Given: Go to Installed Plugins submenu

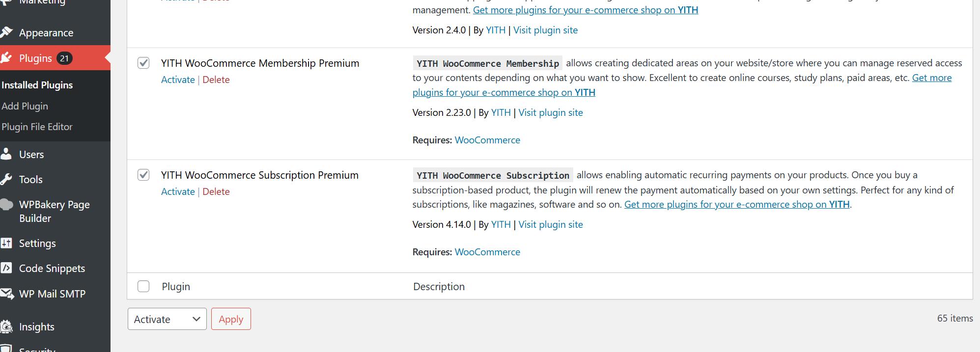Looking at the screenshot, I should 37,85.
